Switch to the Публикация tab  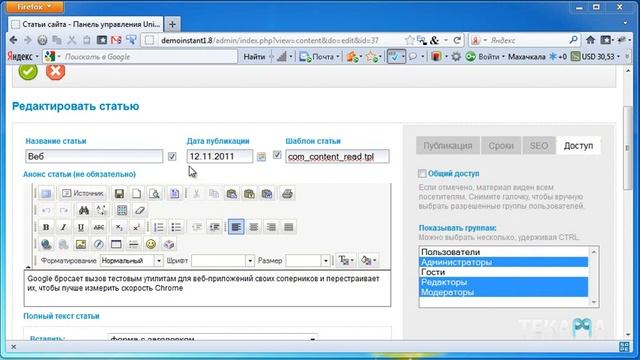[x=448, y=146]
